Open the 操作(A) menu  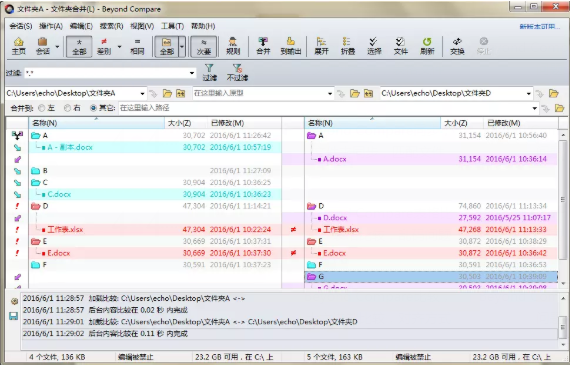click(x=51, y=26)
